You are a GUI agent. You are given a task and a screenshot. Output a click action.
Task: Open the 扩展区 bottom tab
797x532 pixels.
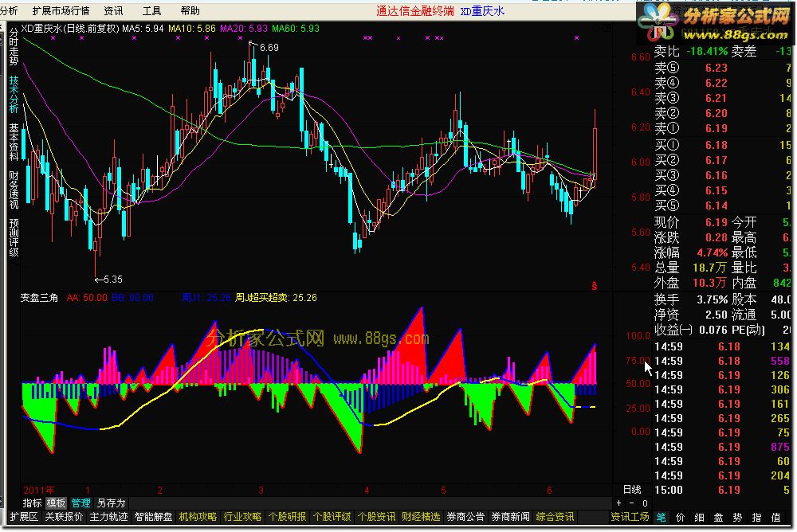tap(24, 517)
